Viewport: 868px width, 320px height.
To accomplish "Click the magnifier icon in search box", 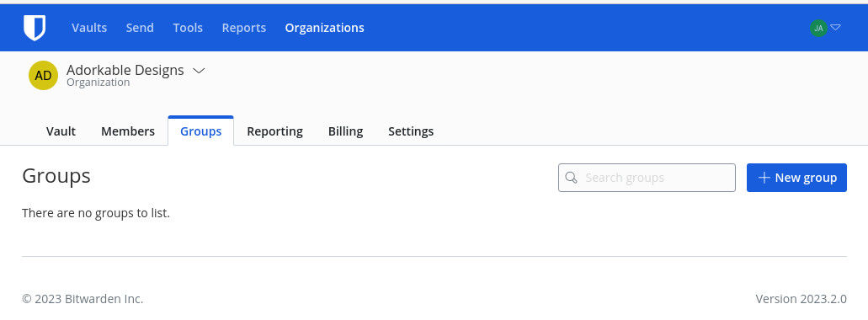I will point(572,178).
